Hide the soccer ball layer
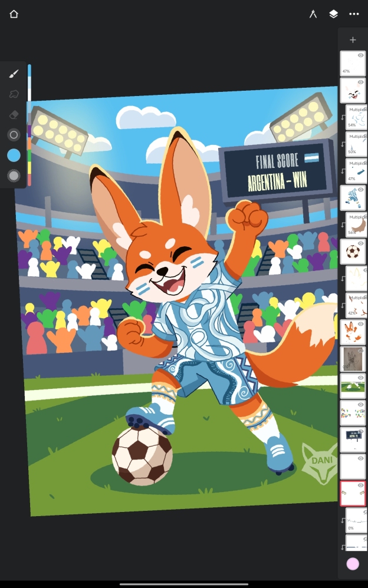The image size is (368, 588). [360, 243]
